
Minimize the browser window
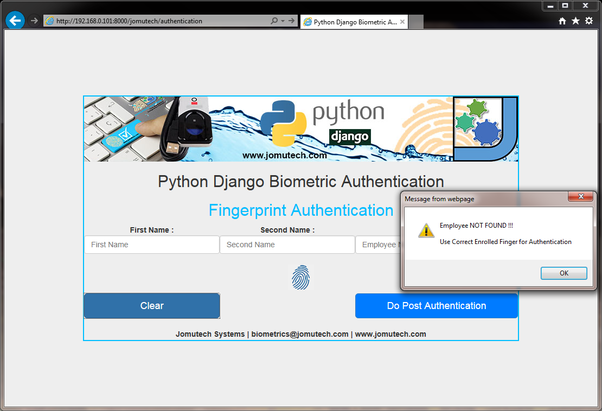550,6
